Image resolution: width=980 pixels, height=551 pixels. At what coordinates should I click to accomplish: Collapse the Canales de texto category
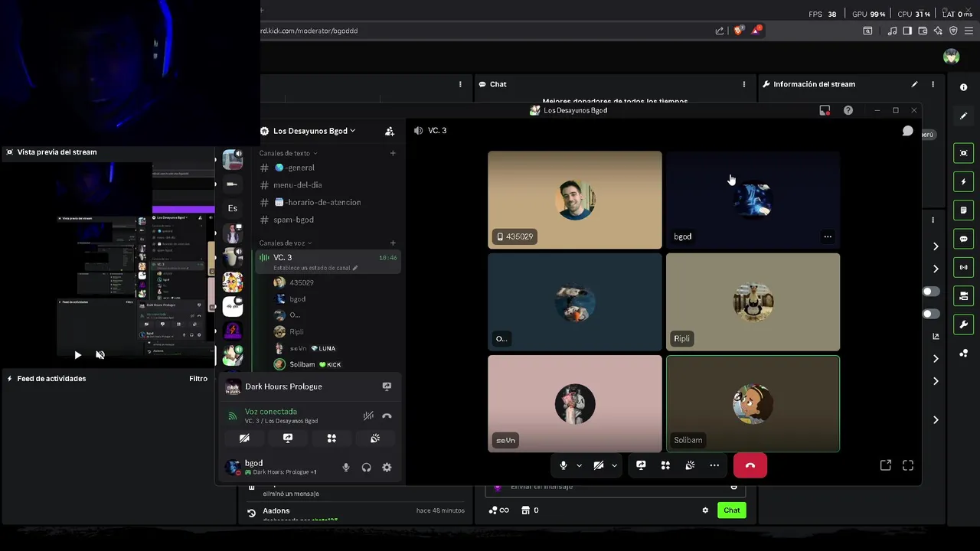tap(288, 153)
